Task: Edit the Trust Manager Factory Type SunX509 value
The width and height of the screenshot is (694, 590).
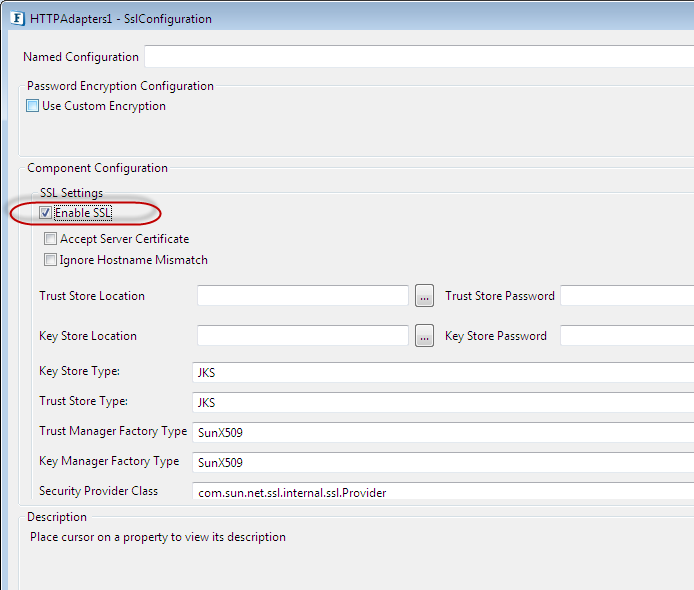Action: click(x=440, y=433)
